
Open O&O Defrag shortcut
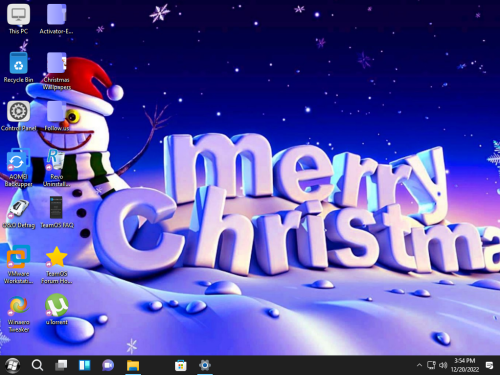[18, 213]
